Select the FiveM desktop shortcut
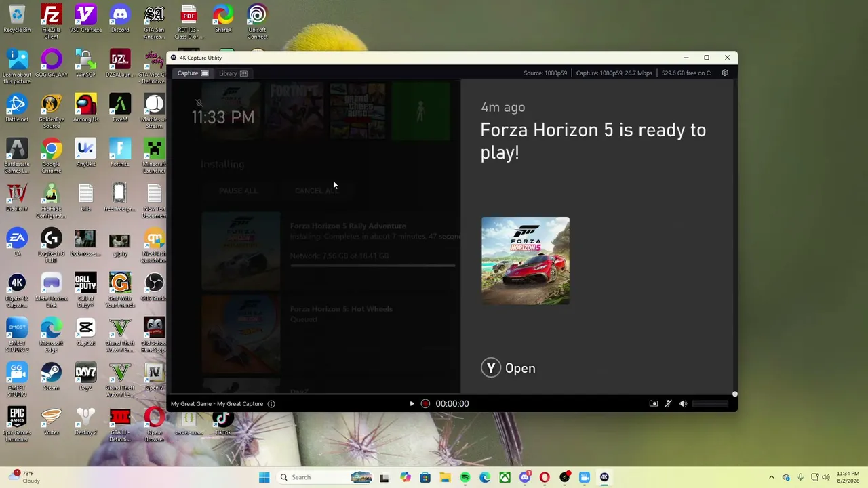The image size is (868, 488). pyautogui.click(x=120, y=108)
